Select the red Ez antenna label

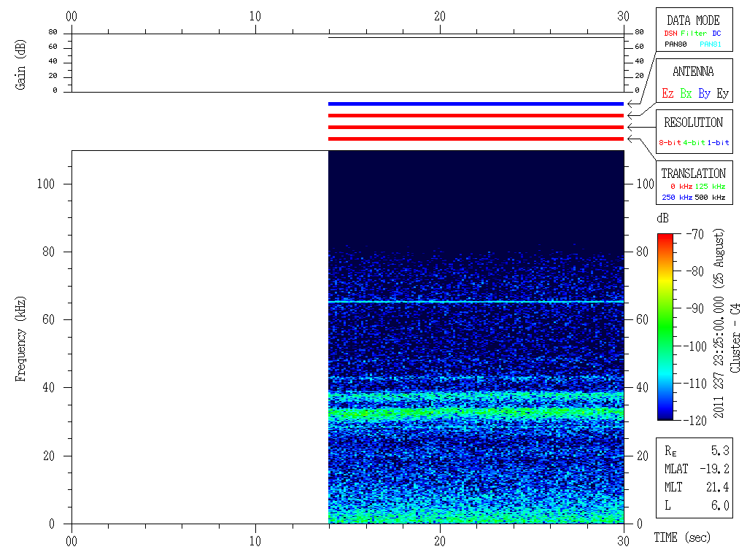[x=668, y=93]
